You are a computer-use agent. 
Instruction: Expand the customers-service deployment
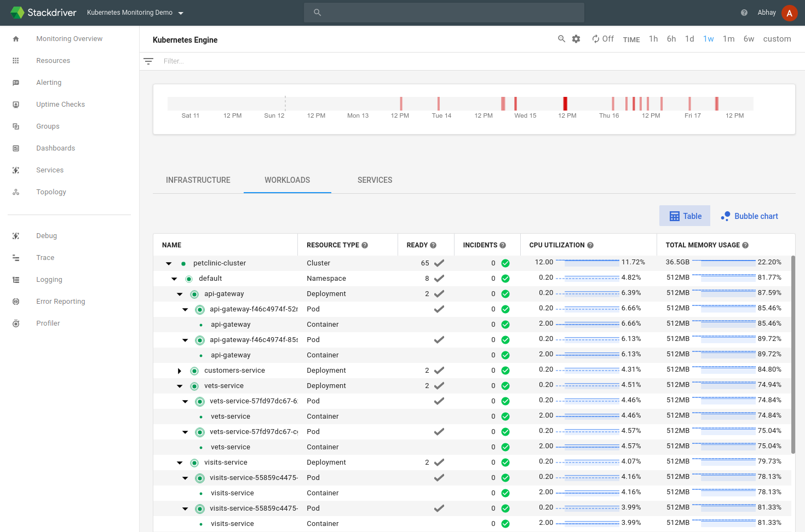click(x=180, y=371)
